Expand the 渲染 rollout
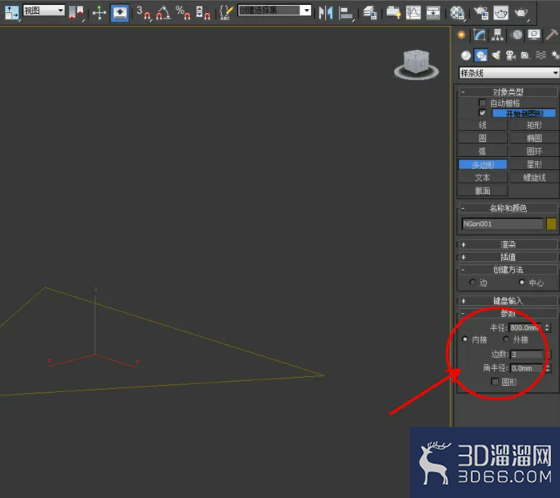Screen dimensions: 560x498 pos(508,245)
